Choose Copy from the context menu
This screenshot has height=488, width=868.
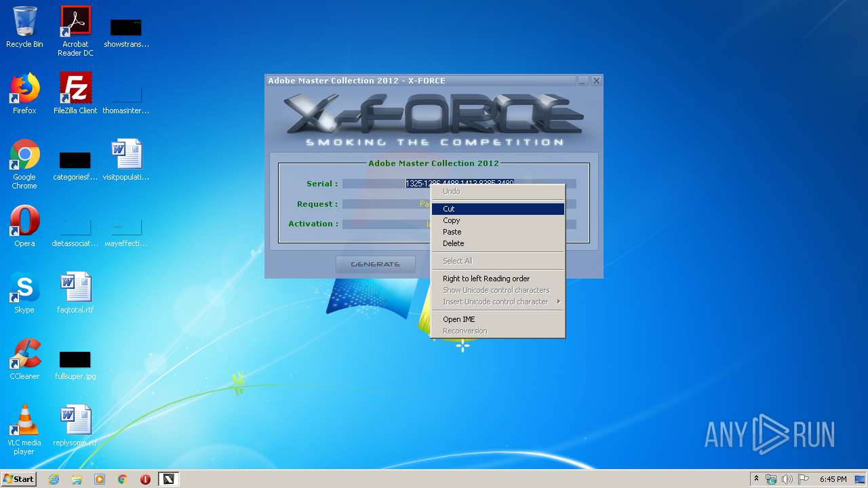coord(498,220)
